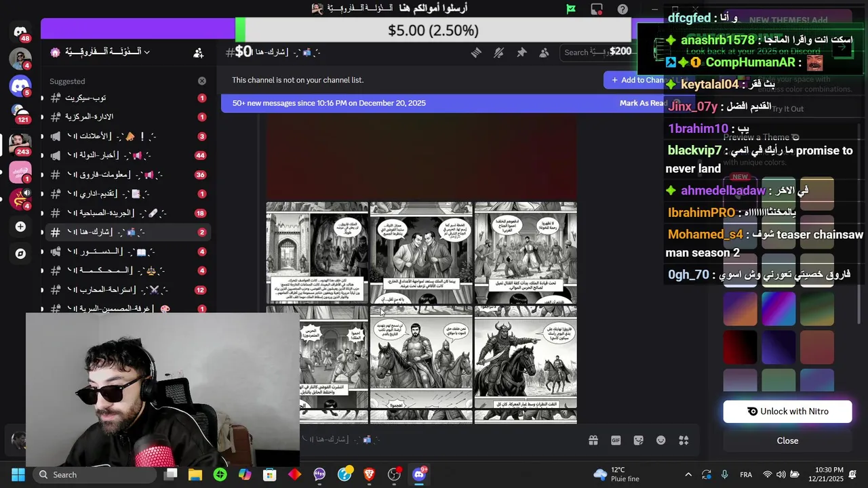Open the volume speaker tray icon

click(781, 474)
